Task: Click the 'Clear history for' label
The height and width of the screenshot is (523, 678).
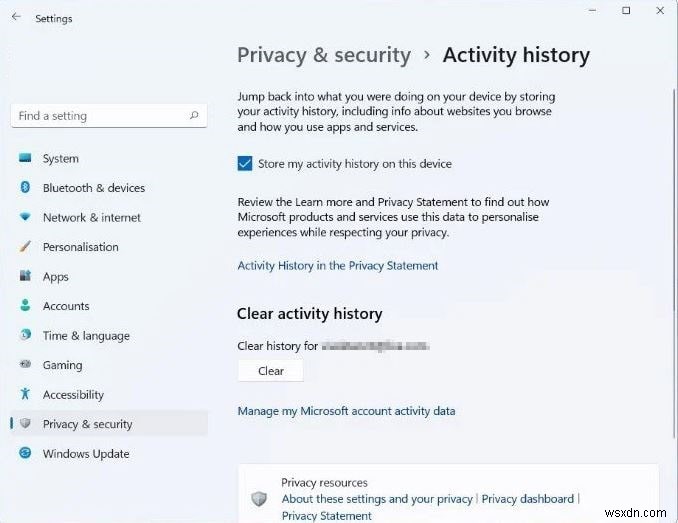Action: point(278,346)
